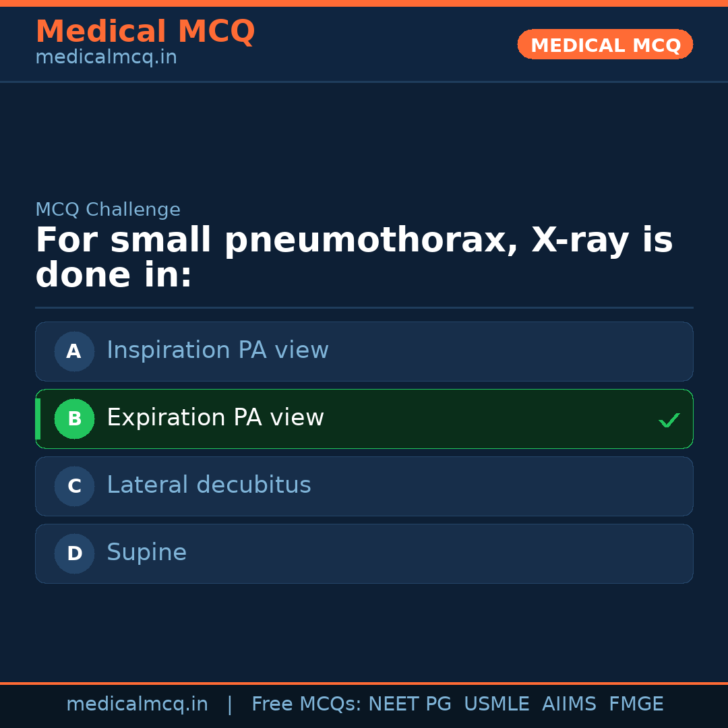The image size is (728, 728).
Task: Select the "Expiration PA view" answer text
Action: [x=215, y=418]
